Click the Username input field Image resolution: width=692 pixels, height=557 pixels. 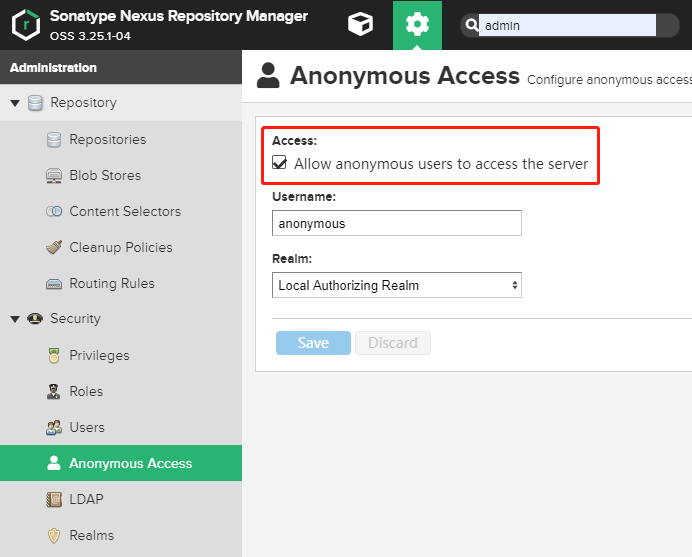(x=397, y=224)
